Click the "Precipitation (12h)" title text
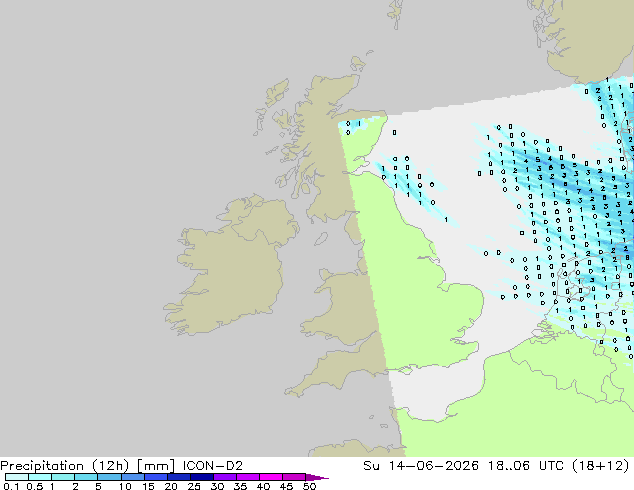634x490 pixels. pyautogui.click(x=64, y=466)
